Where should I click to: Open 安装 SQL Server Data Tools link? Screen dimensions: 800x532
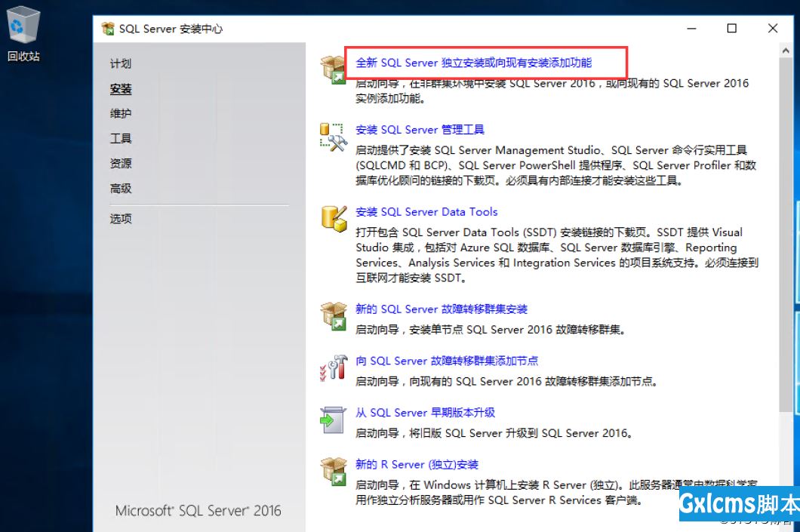pyautogui.click(x=426, y=212)
